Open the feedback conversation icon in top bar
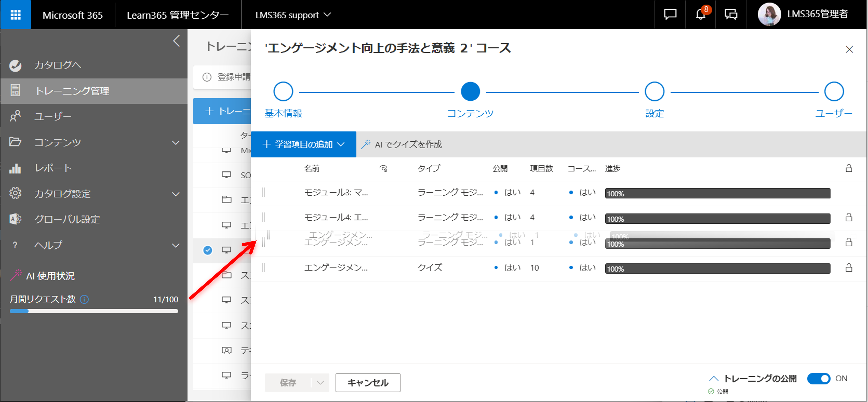 click(731, 15)
